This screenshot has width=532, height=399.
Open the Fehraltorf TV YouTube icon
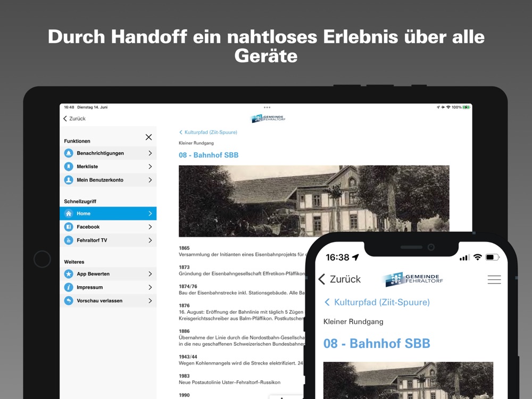69,240
